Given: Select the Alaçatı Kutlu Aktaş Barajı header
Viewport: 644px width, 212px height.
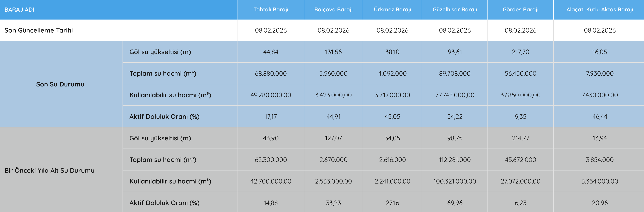Looking at the screenshot, I should [x=599, y=10].
